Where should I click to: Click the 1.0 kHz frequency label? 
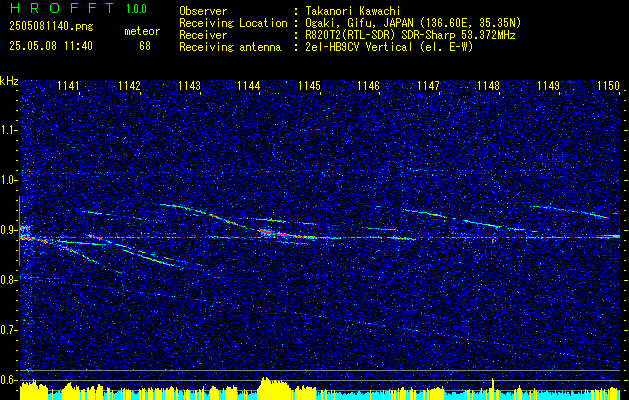pyautogui.click(x=8, y=180)
